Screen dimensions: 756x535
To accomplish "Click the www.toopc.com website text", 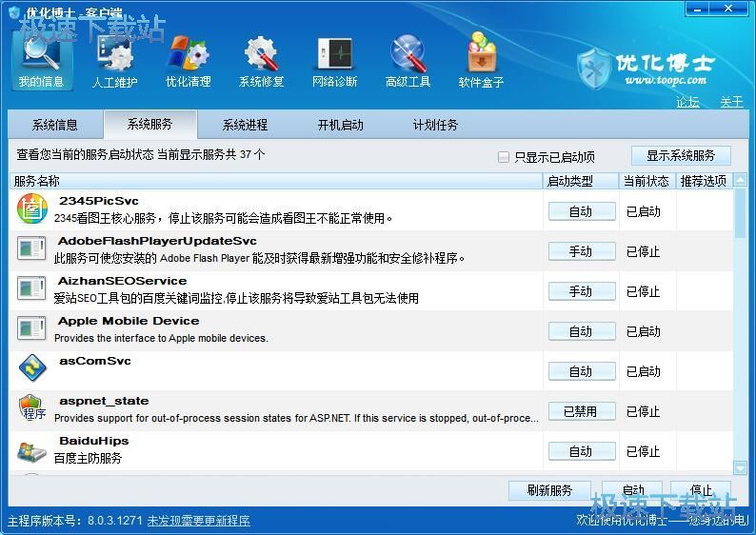I will [x=666, y=80].
